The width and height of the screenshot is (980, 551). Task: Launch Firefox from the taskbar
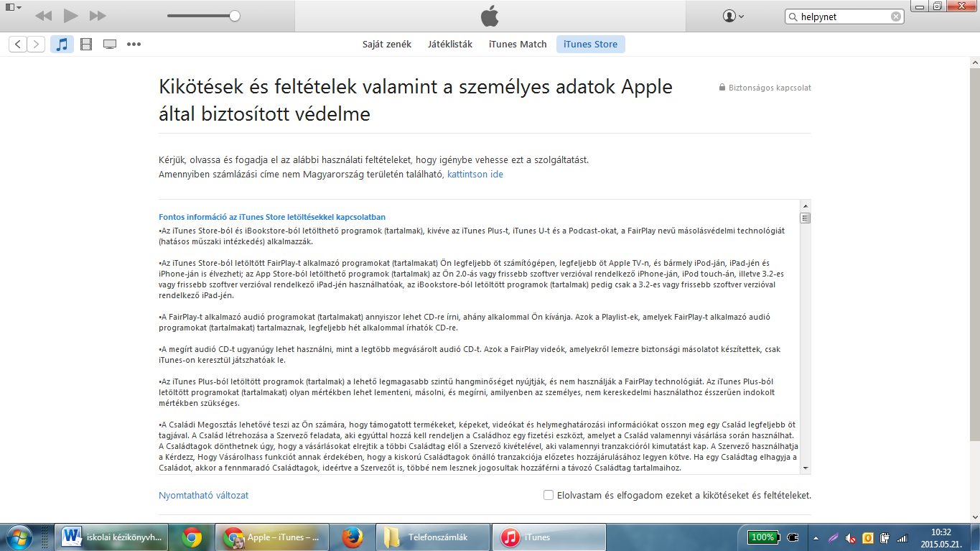coord(353,537)
